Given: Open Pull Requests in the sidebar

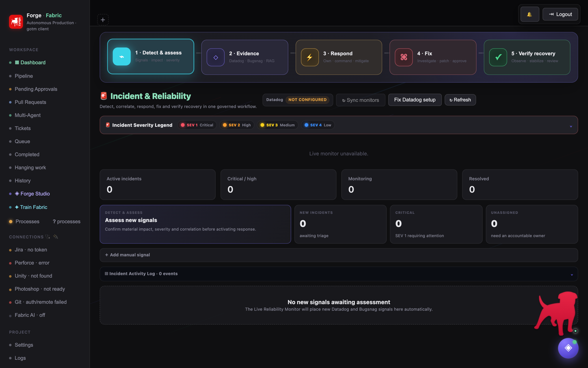Looking at the screenshot, I should (x=31, y=102).
